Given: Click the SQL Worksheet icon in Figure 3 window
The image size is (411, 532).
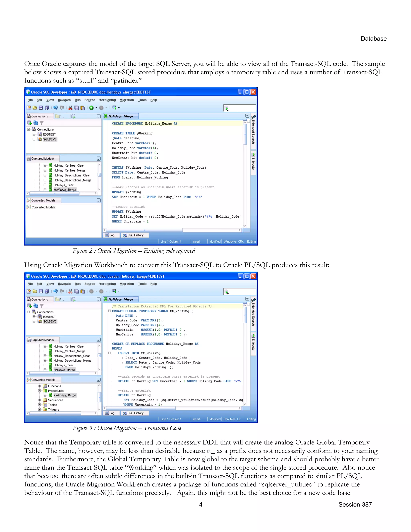Looking at the screenshot, I should [114, 291].
